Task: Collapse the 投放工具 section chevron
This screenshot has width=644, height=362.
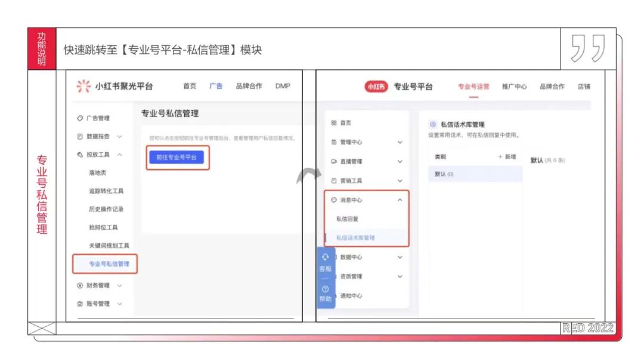Action: pos(119,154)
